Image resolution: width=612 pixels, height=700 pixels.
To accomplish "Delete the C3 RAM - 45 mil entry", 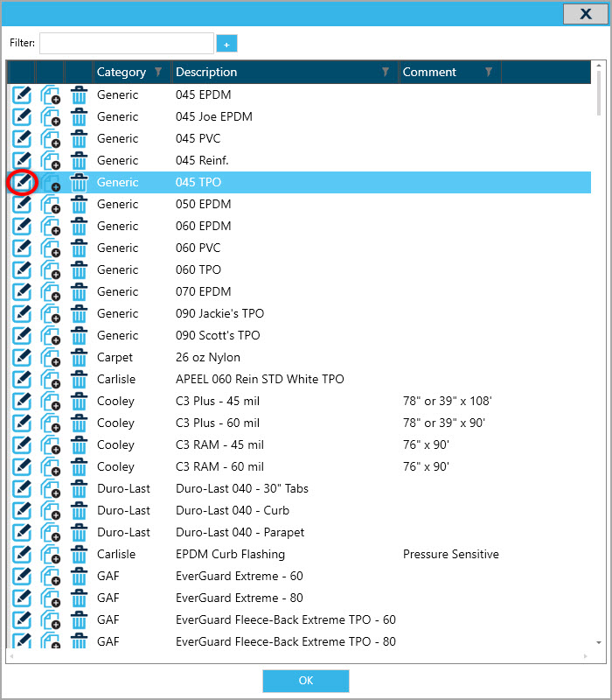I will pos(79,444).
